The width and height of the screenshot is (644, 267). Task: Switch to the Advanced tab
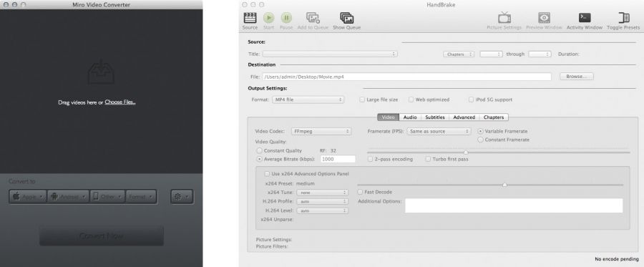point(464,117)
